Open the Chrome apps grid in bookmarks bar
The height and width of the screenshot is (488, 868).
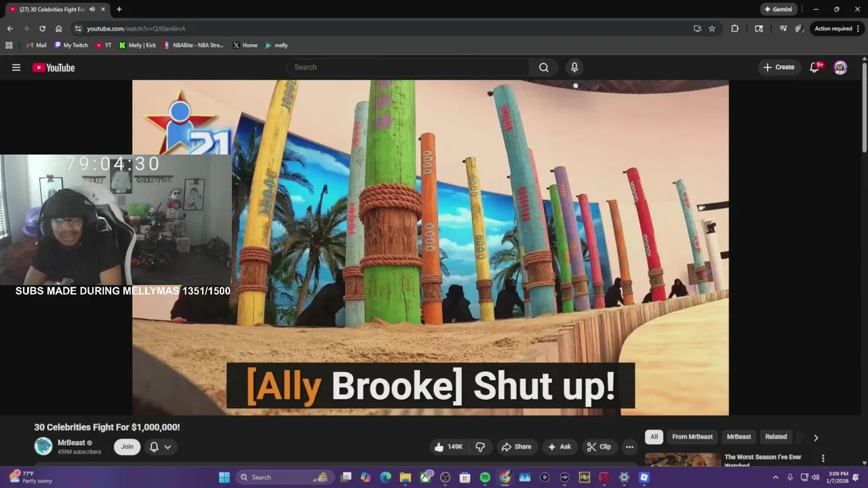(9, 45)
